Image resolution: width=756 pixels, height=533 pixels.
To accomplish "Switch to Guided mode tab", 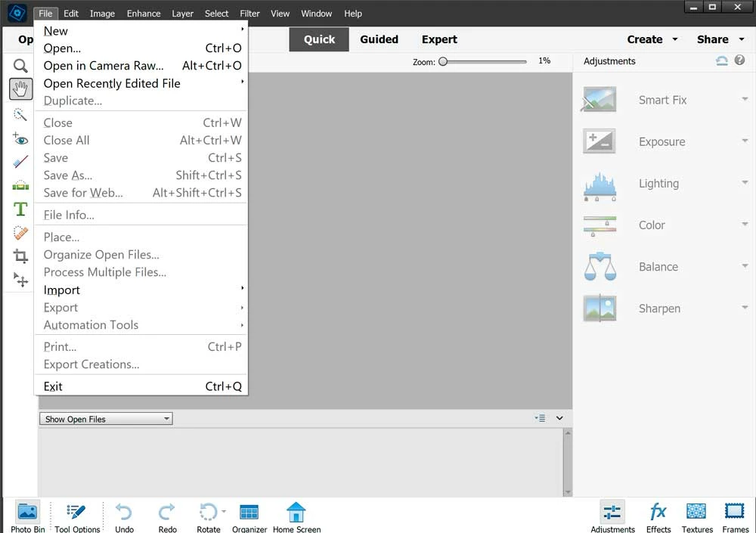I will [x=379, y=39].
